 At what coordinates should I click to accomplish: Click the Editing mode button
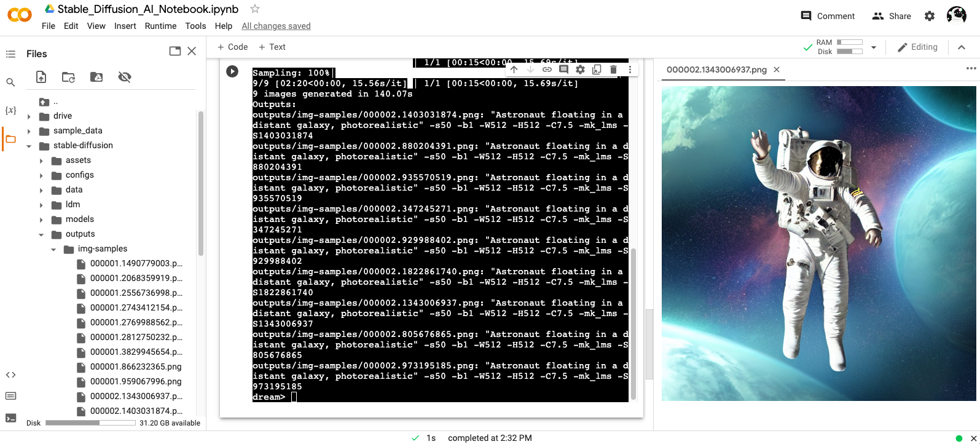tap(917, 47)
